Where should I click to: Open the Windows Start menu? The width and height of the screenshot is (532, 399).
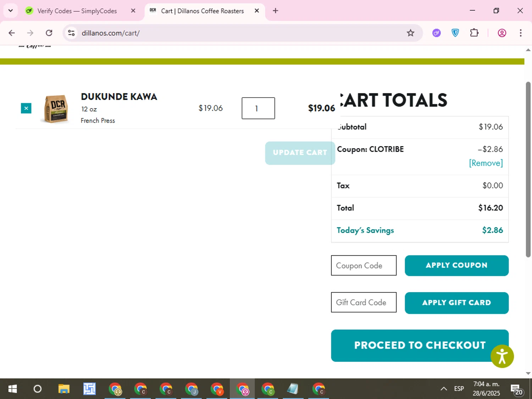pyautogui.click(x=12, y=389)
